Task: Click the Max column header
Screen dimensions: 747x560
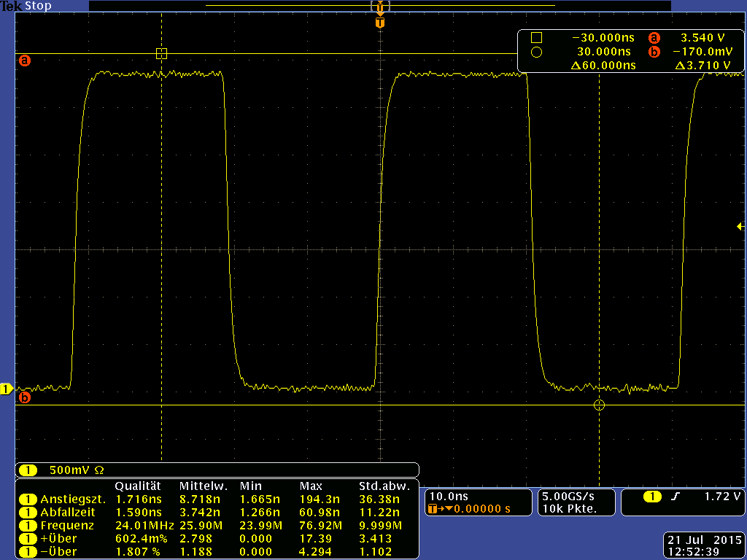Action: (x=311, y=486)
